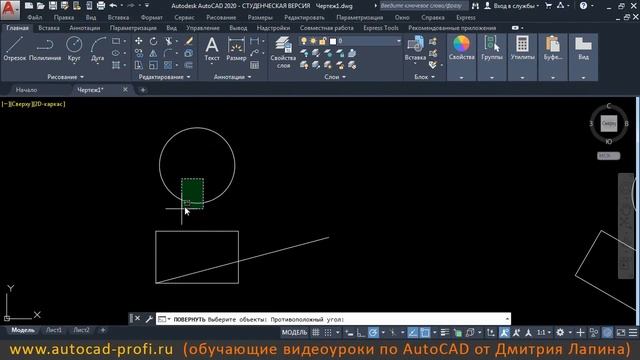Click the Array tool icon
This screenshot has width=640, height=360.
[x=168, y=65]
